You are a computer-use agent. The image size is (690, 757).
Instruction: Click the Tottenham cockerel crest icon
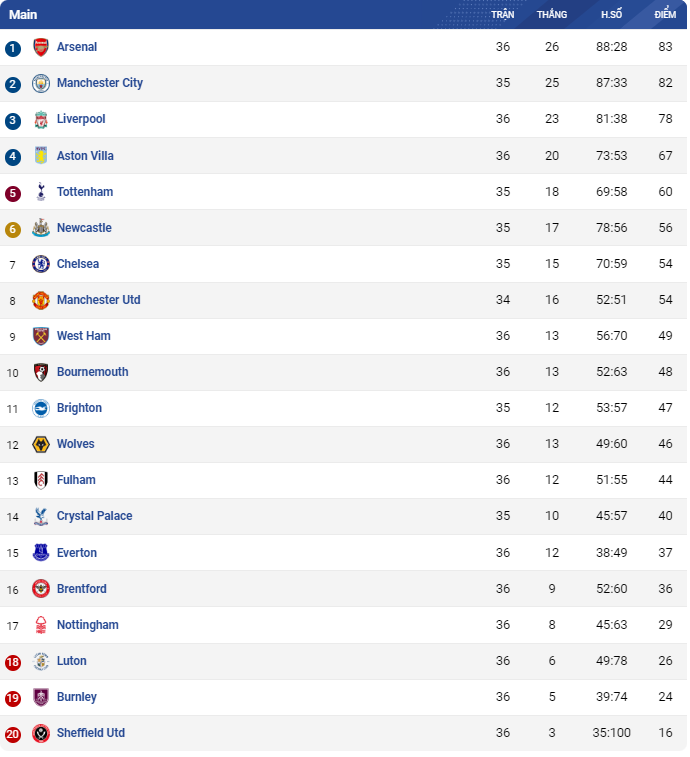41,192
